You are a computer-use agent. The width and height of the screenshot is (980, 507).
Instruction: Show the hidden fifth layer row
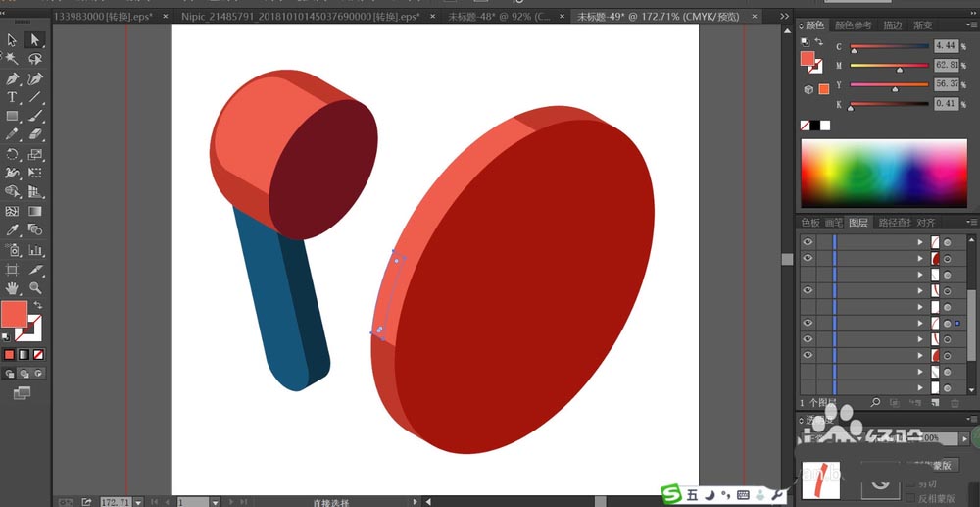[808, 307]
